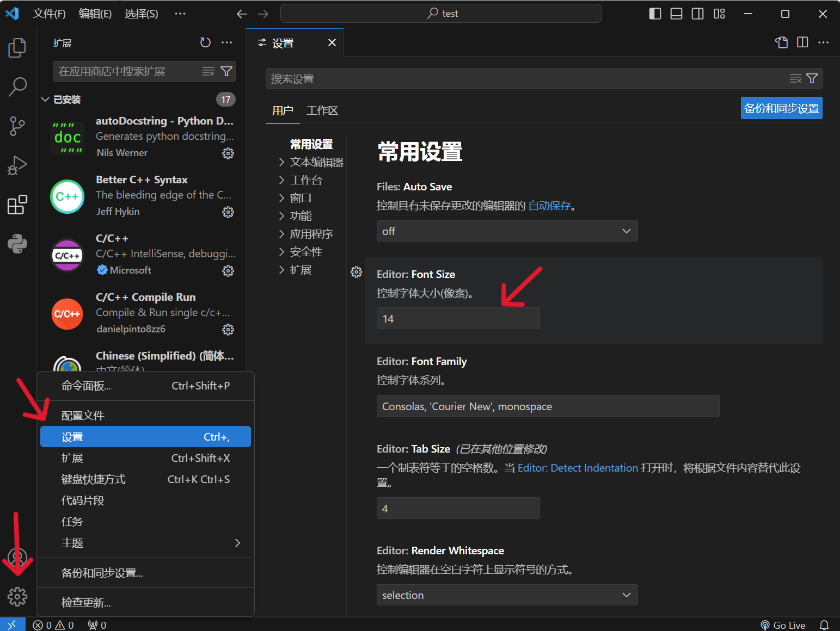Filter extensions with the funnel icon

click(x=226, y=71)
